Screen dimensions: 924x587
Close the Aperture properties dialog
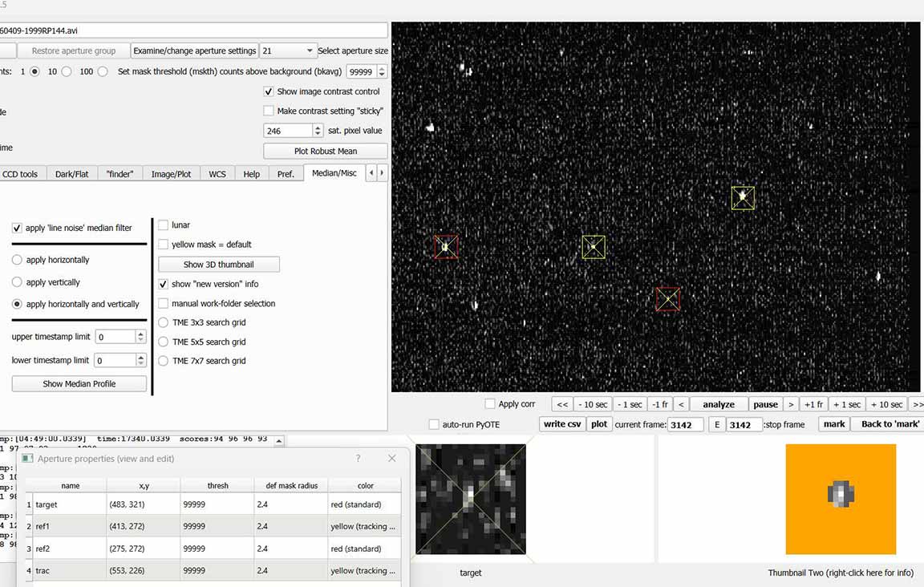tap(391, 459)
